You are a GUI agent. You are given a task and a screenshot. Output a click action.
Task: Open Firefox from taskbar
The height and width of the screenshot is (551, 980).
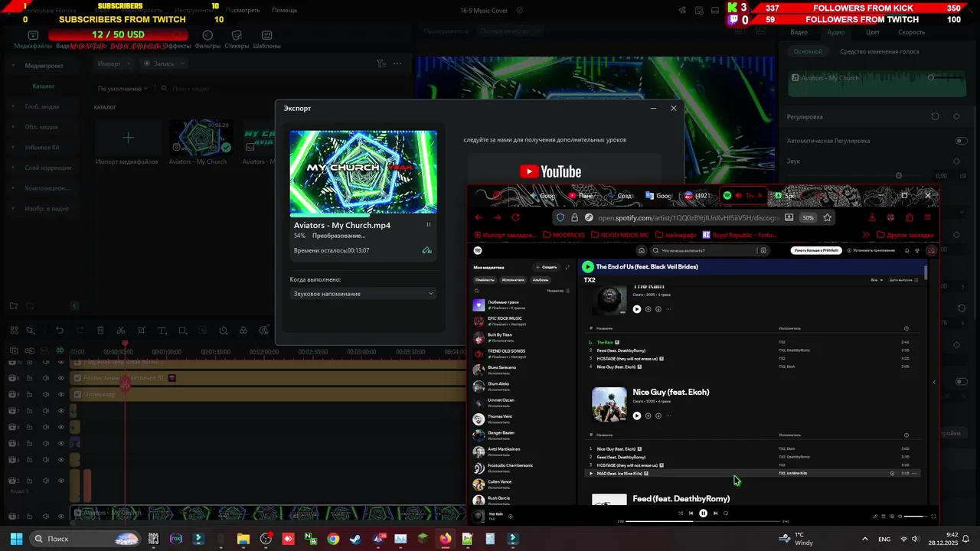click(x=445, y=539)
